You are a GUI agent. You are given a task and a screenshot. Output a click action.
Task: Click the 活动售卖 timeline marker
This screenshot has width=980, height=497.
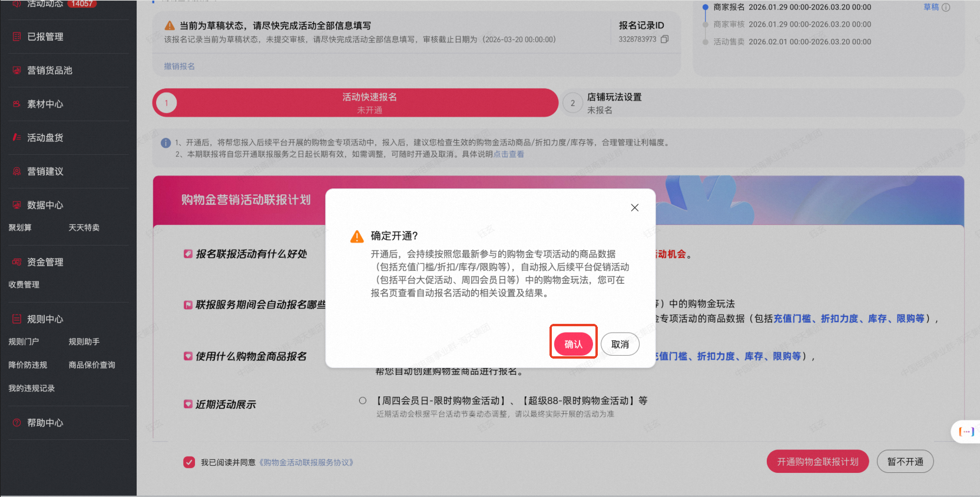pyautogui.click(x=705, y=42)
